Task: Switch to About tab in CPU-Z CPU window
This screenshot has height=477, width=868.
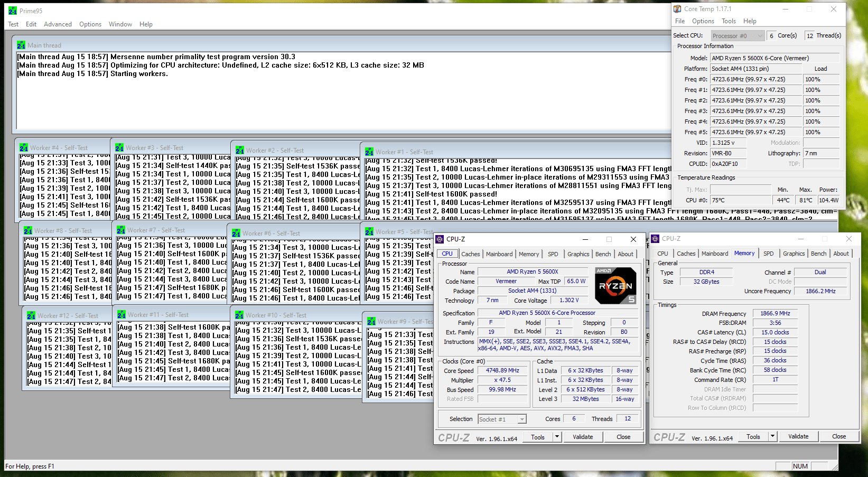Action: [x=626, y=254]
